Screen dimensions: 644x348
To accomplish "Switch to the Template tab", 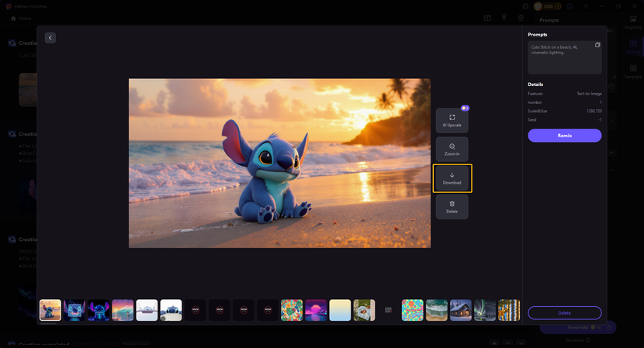I will click(x=633, y=72).
